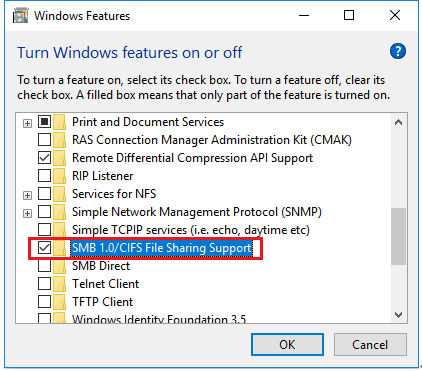Enable the RIP Listener checkbox
The height and width of the screenshot is (371, 422).
point(44,176)
